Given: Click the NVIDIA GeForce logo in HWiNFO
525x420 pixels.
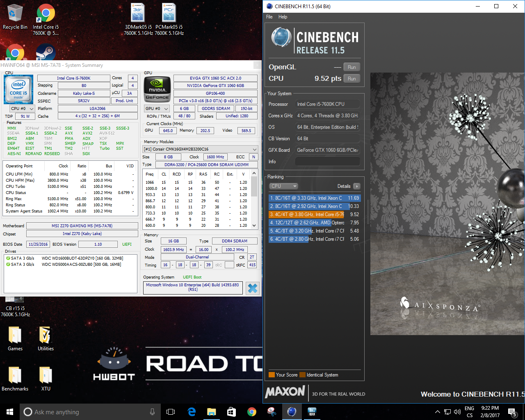Looking at the screenshot, I should click(157, 89).
